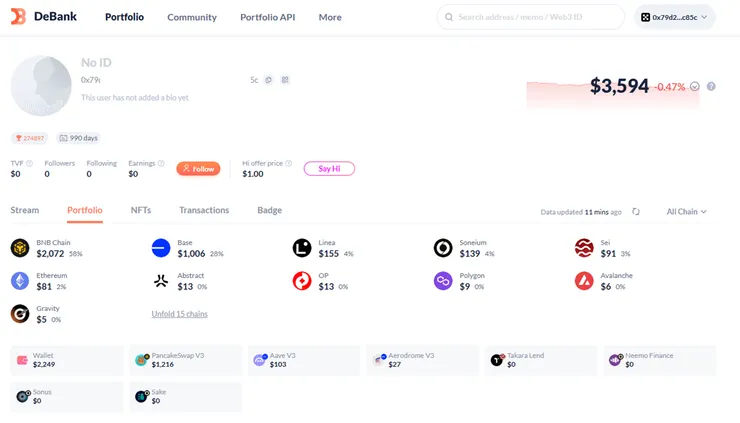740x423 pixels.
Task: Expand the balance change dropdown arrow
Action: click(695, 86)
